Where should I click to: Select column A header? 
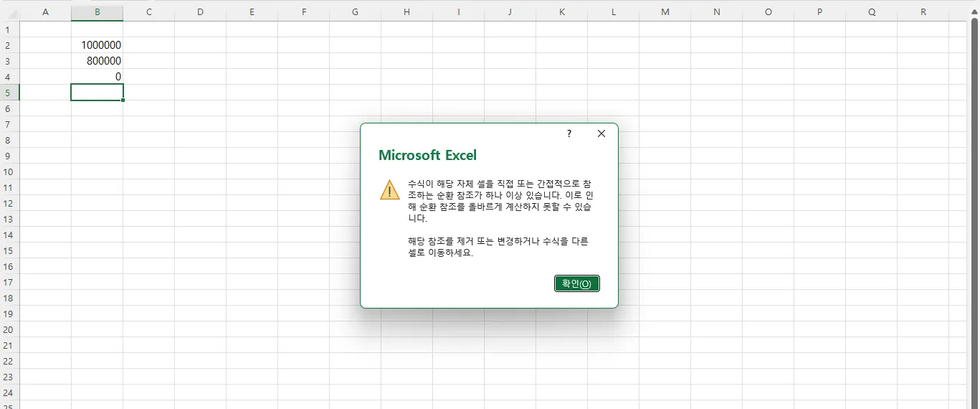click(x=45, y=12)
